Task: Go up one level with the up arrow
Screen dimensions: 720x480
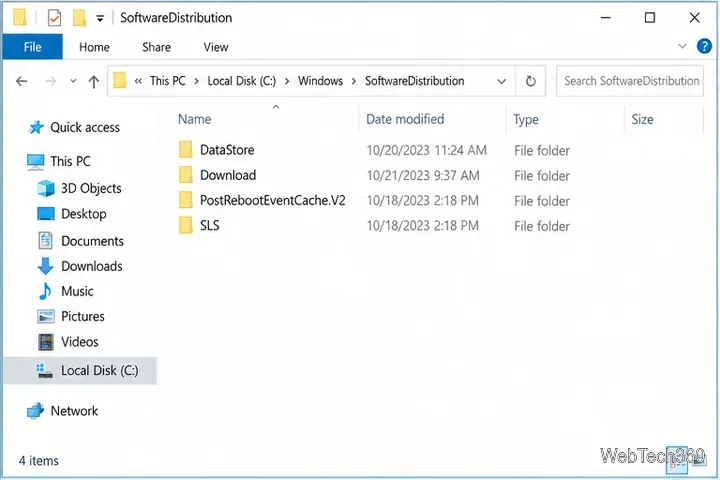Action: 94,82
